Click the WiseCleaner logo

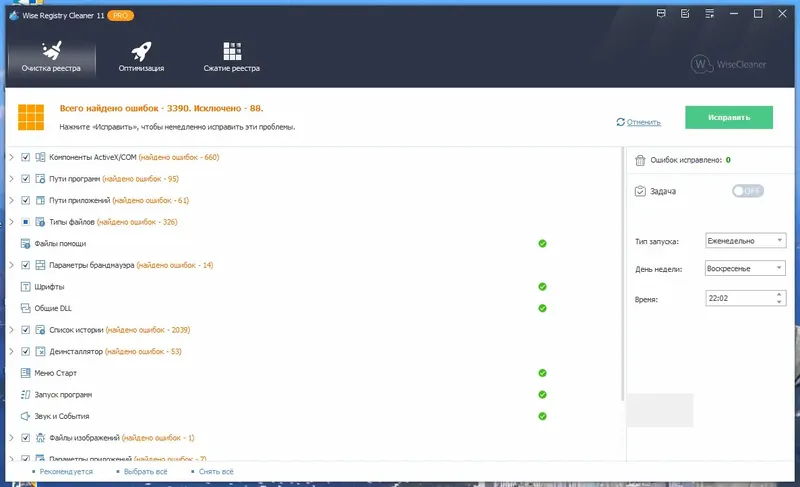[x=728, y=64]
